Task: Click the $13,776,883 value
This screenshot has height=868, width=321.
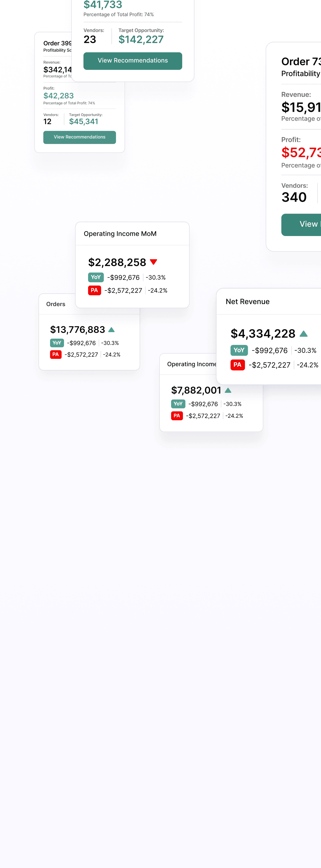Action: coord(77,329)
